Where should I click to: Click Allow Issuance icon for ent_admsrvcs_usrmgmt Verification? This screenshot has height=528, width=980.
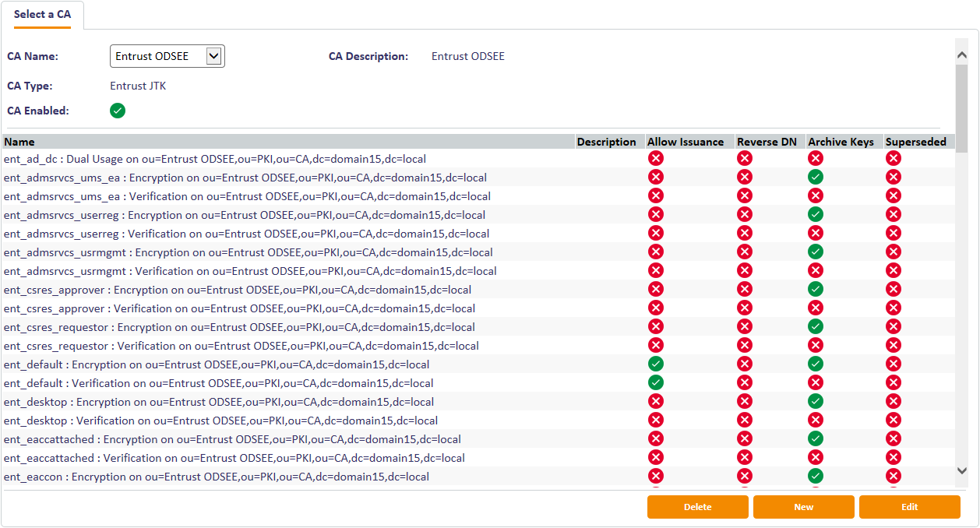tap(656, 270)
